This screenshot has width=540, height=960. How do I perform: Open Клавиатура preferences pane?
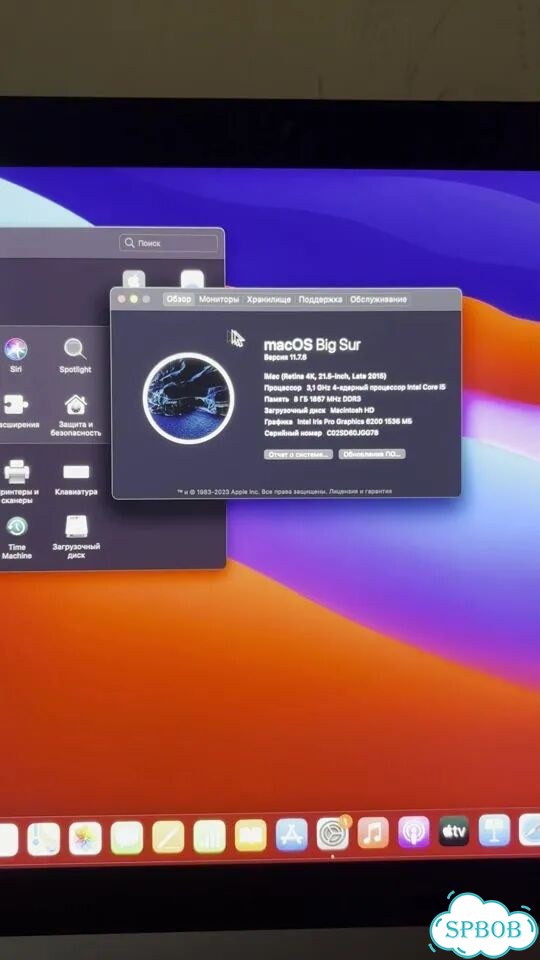tap(76, 478)
